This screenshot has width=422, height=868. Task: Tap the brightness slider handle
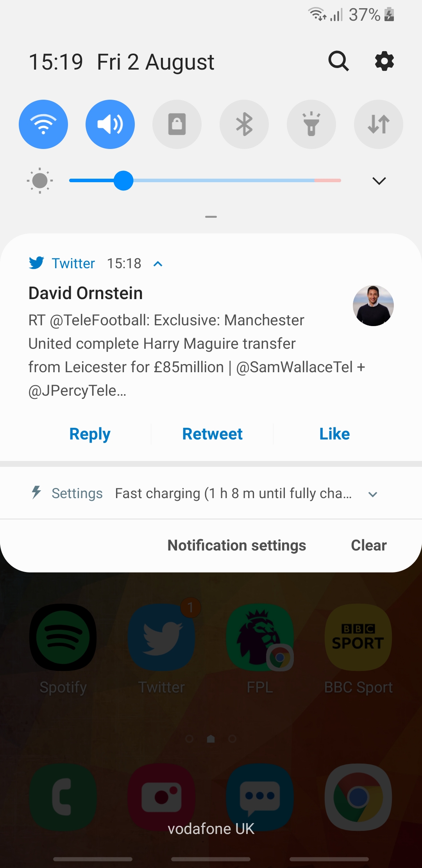tap(123, 181)
